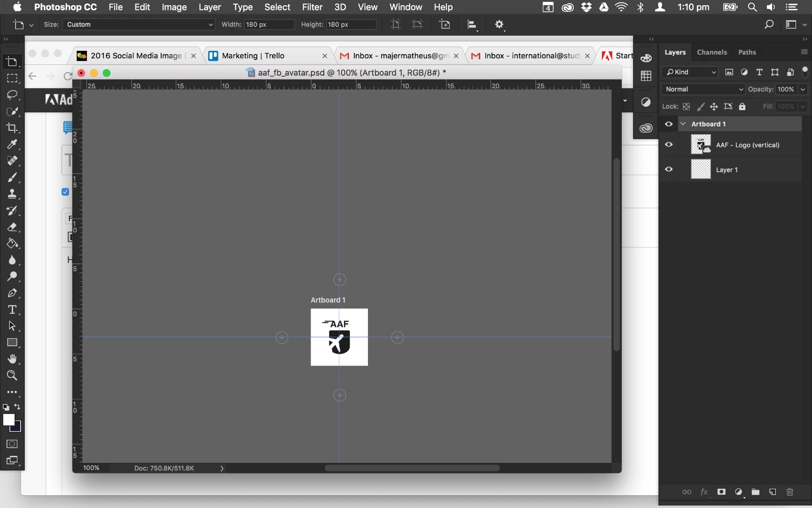This screenshot has width=812, height=508.
Task: Select the Clone Stamp tool
Action: (12, 194)
